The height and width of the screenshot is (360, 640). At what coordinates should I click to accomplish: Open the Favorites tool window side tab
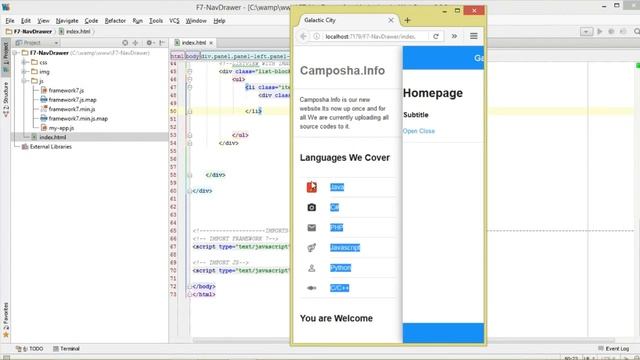pyautogui.click(x=6, y=320)
